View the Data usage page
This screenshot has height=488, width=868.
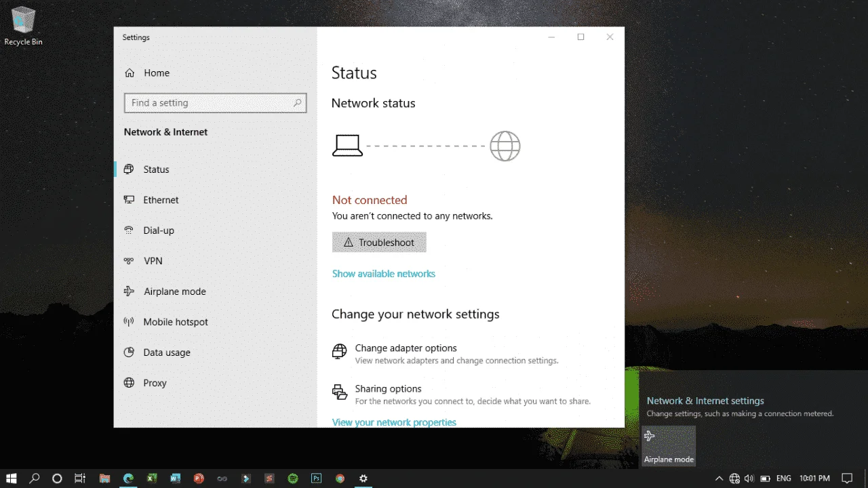[166, 352]
